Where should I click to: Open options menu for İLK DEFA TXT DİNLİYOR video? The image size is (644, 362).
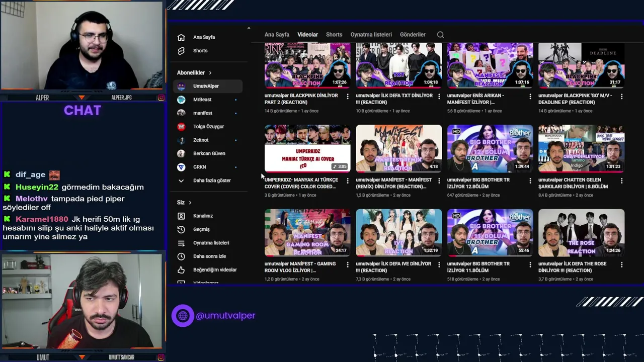[439, 97]
